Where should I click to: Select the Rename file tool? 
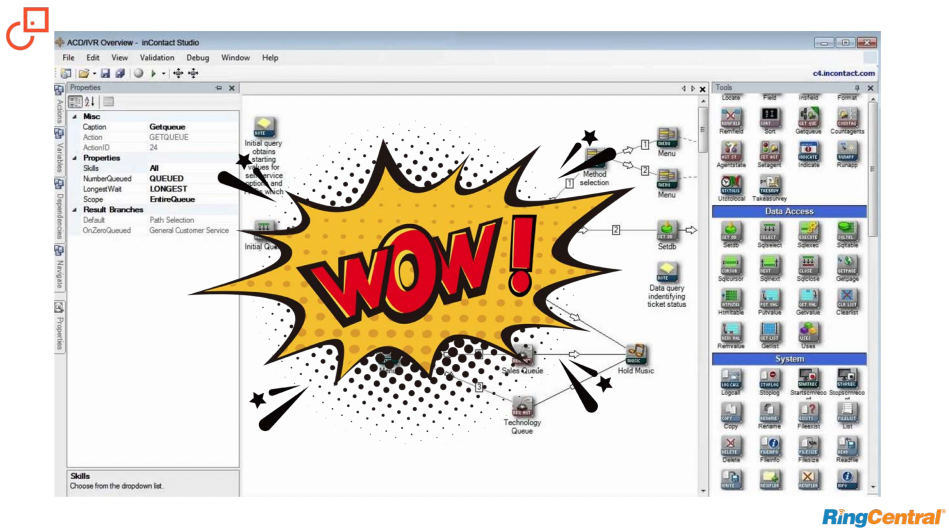[769, 412]
